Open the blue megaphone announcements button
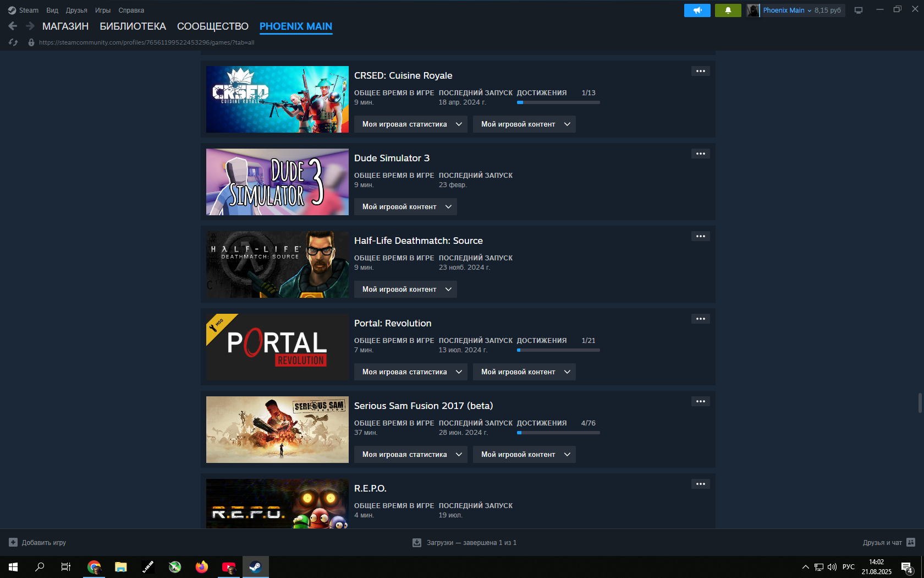 click(x=697, y=10)
